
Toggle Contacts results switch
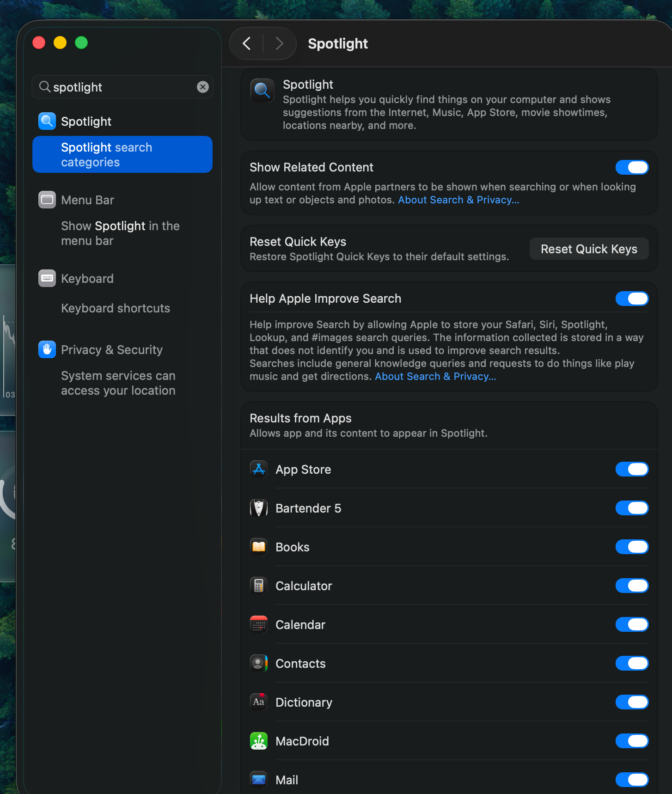(632, 663)
